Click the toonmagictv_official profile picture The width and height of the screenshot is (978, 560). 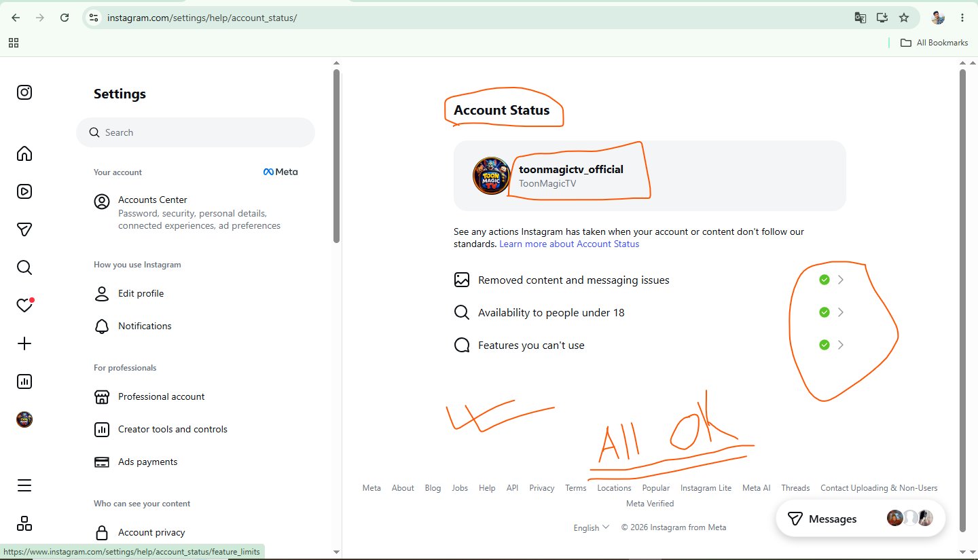(x=491, y=176)
